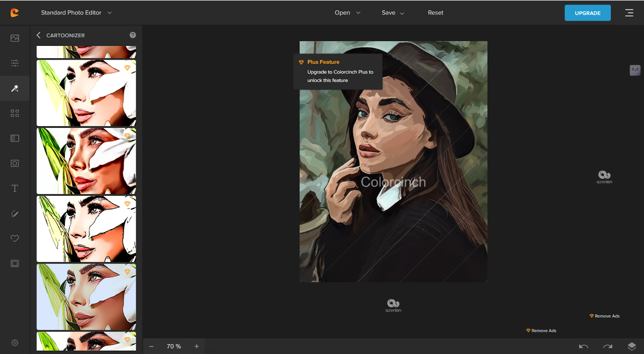
Task: Open Cartoonizer help question mark
Action: 133,35
